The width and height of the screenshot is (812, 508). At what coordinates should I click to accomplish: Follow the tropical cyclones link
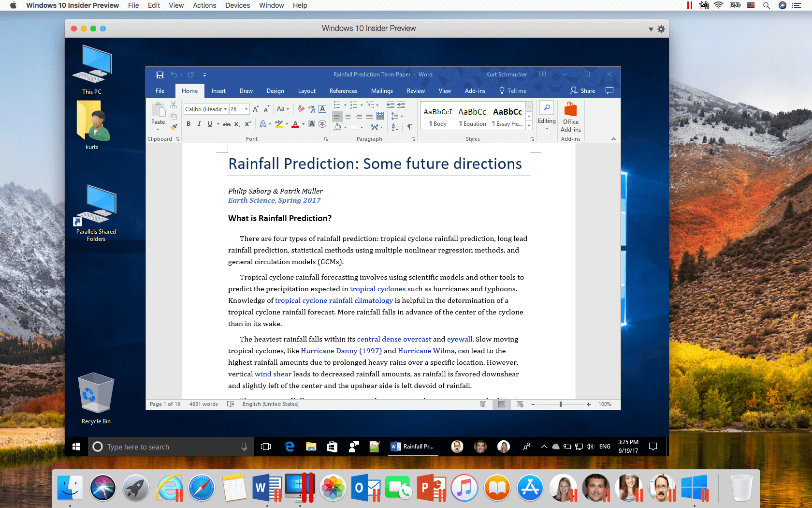(377, 289)
